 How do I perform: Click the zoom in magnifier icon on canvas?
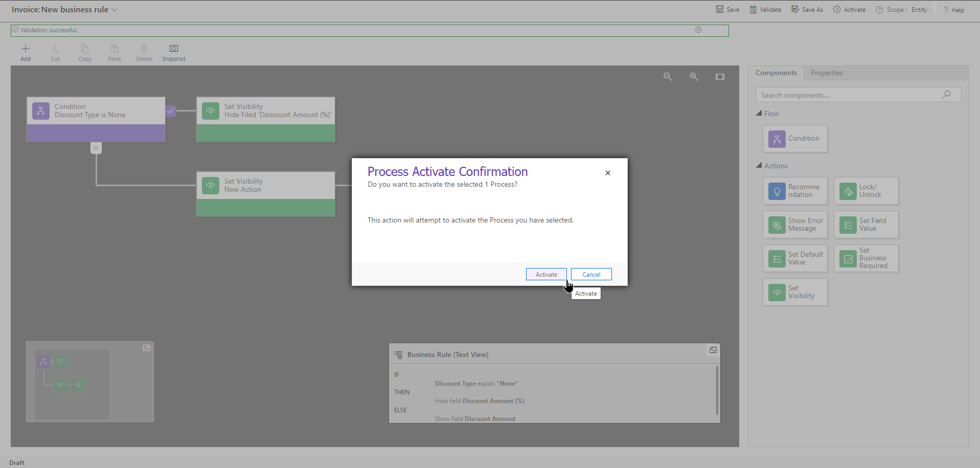694,76
